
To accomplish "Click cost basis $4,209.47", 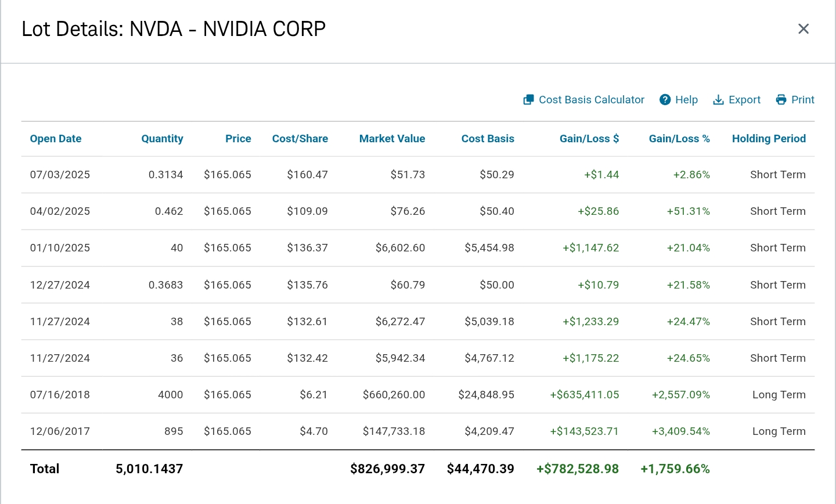I will point(489,431).
